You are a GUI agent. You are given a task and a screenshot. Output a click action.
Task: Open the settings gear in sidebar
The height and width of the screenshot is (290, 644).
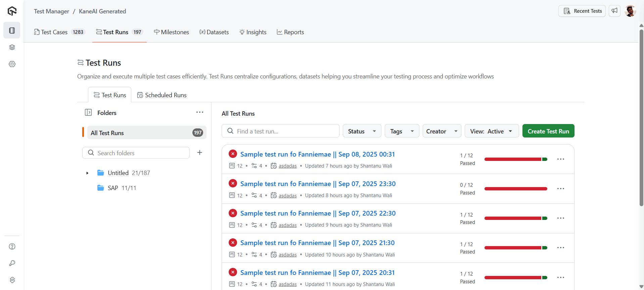point(12,64)
